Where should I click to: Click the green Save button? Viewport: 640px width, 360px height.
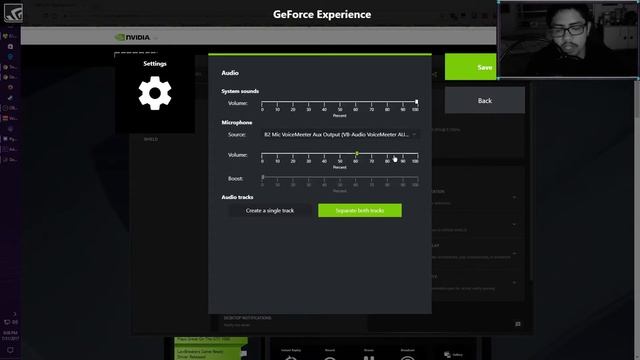pos(471,67)
